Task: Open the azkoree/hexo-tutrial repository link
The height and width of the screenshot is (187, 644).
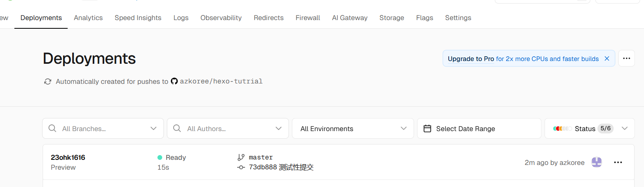Action: pos(221,81)
